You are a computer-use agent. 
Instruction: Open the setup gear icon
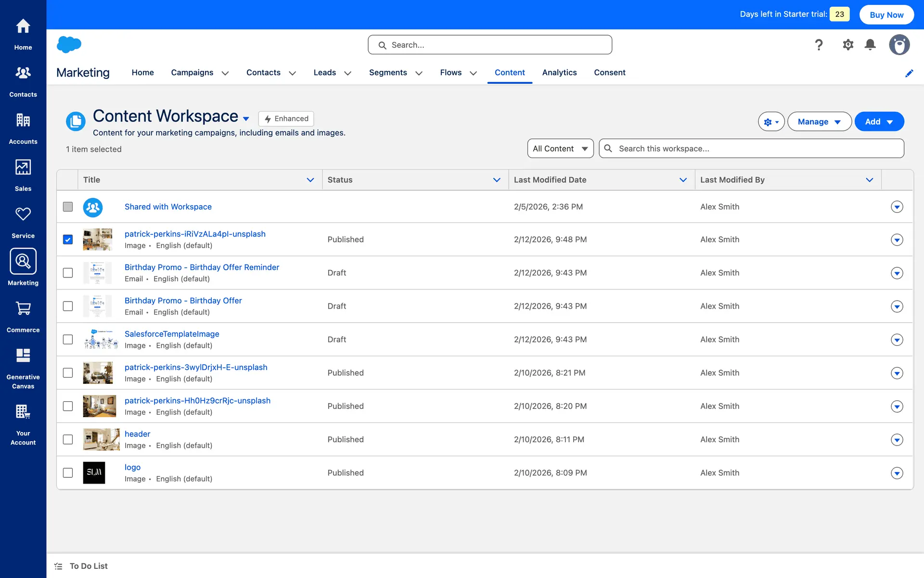coord(848,45)
